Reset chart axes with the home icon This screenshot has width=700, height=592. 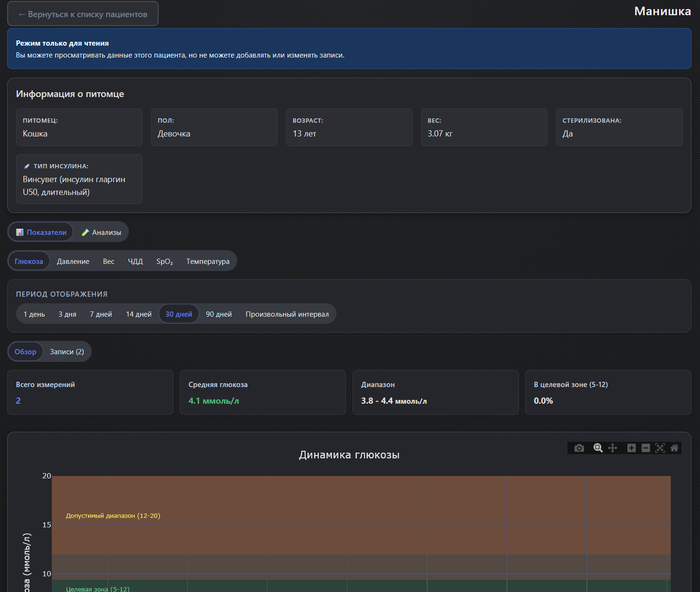click(x=675, y=448)
